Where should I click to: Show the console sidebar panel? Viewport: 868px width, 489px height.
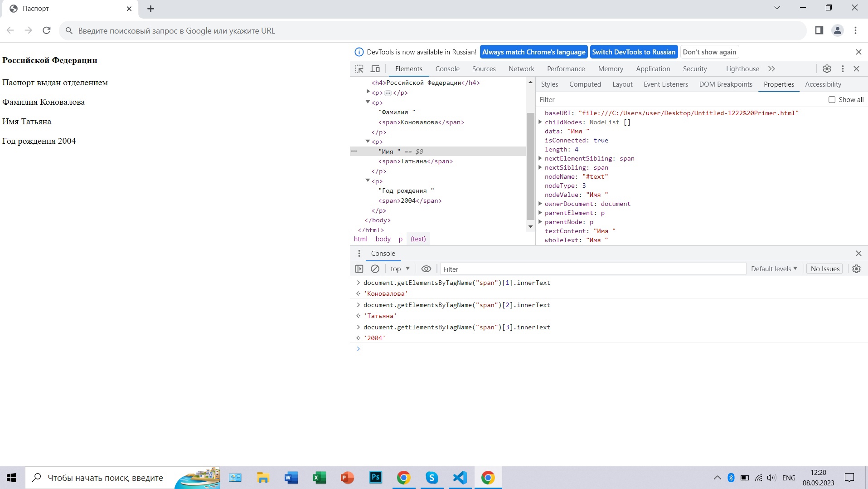pos(359,269)
